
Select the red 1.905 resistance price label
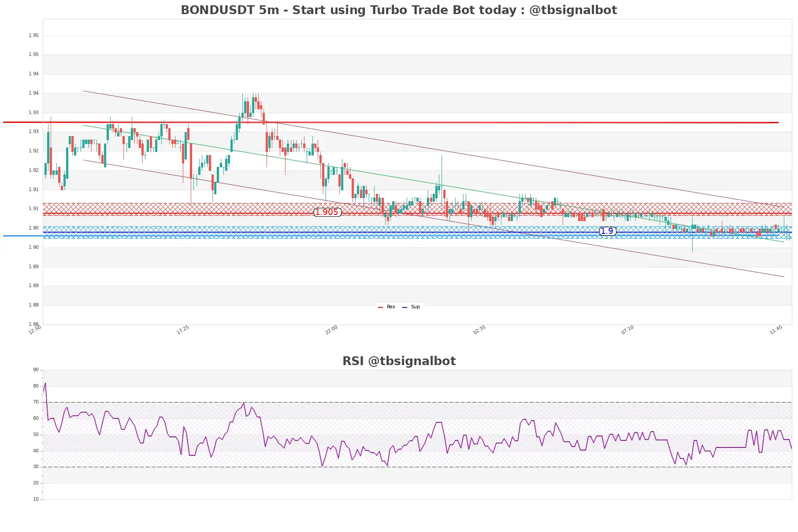click(327, 212)
